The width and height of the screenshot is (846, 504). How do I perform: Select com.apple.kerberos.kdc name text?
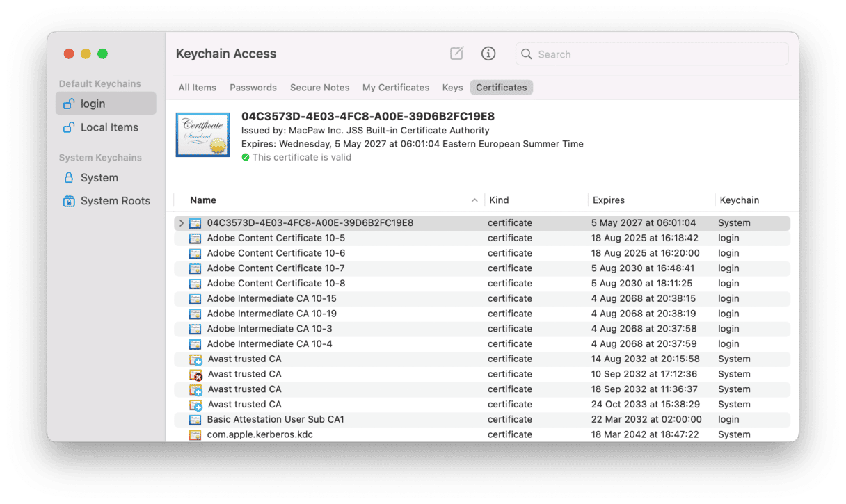tap(260, 434)
